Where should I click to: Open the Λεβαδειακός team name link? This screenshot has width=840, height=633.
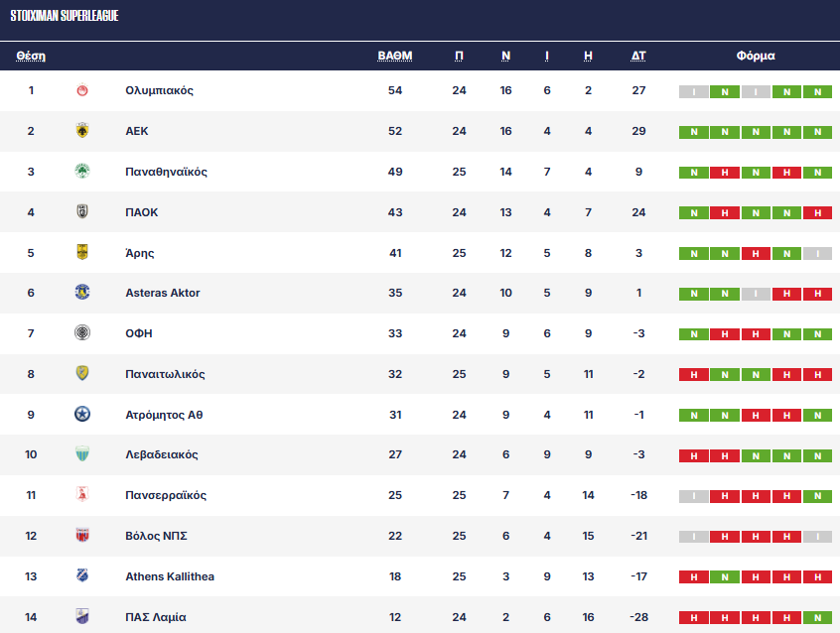click(x=162, y=455)
